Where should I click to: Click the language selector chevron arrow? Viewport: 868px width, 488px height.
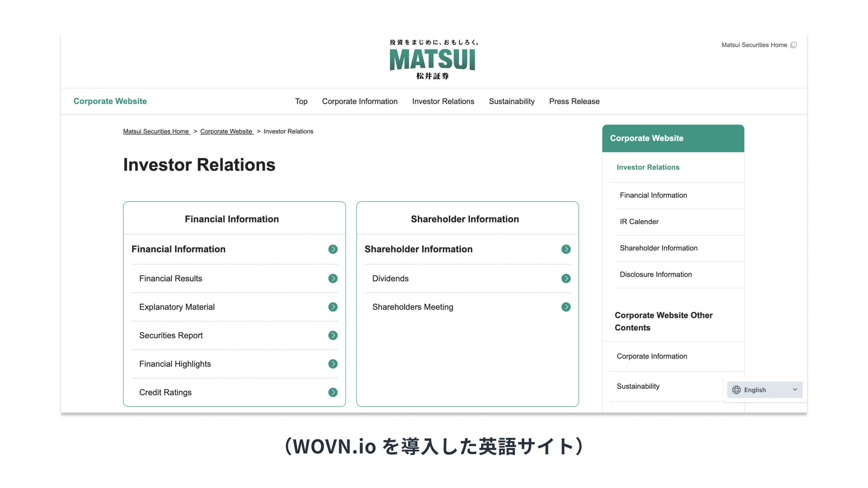click(795, 390)
